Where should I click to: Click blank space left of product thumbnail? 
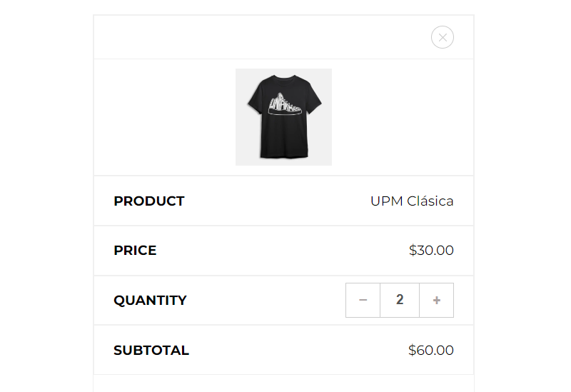click(164, 117)
